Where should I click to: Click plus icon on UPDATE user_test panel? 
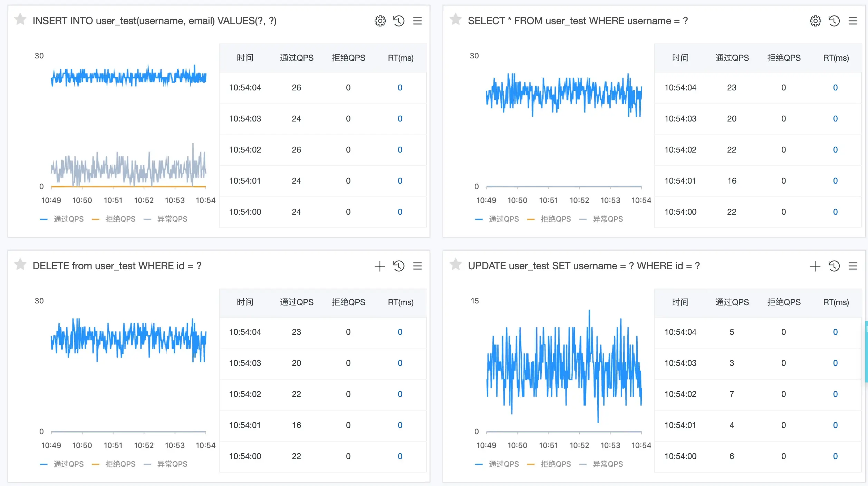pyautogui.click(x=815, y=266)
